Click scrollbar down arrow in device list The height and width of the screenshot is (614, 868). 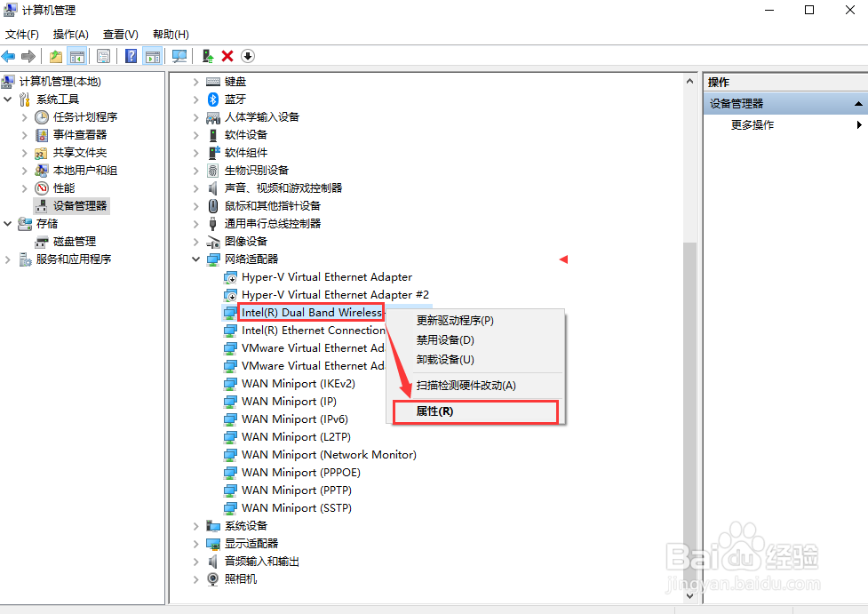pos(689,595)
